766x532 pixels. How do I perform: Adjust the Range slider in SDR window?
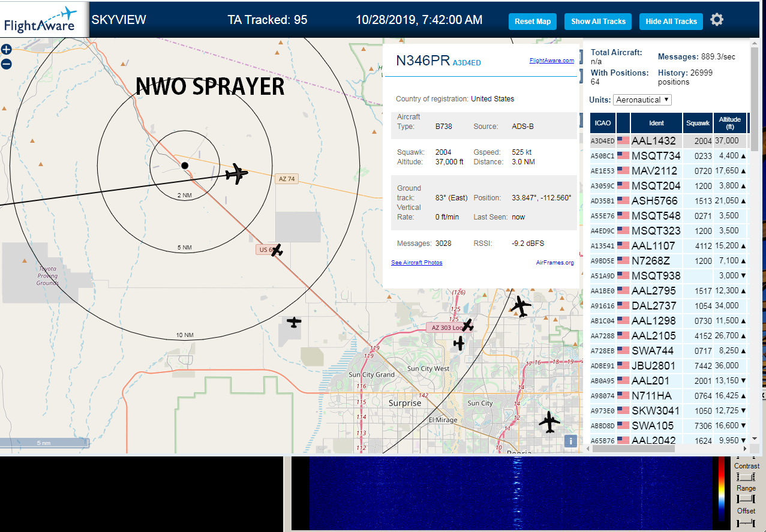point(746,499)
